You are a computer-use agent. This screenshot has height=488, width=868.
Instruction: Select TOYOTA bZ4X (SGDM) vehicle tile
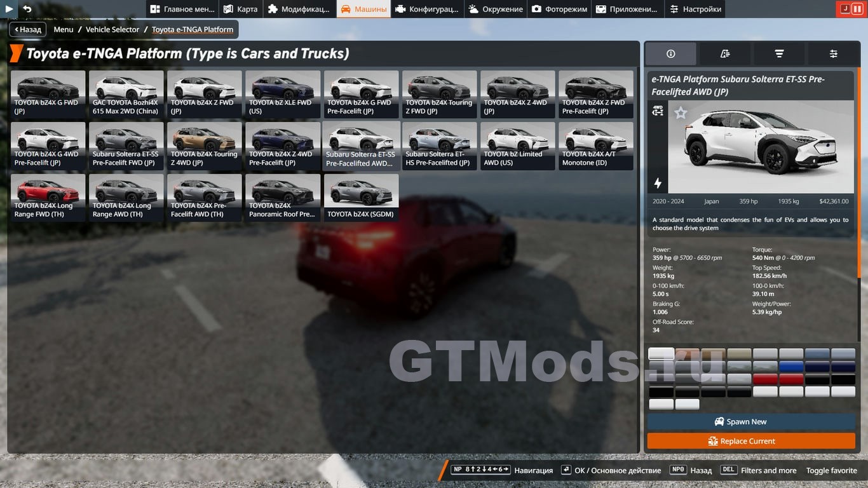click(361, 198)
